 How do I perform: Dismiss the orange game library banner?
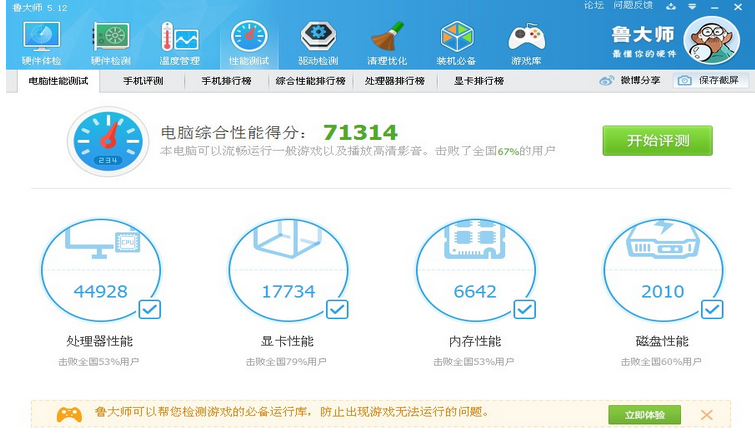coord(706,415)
